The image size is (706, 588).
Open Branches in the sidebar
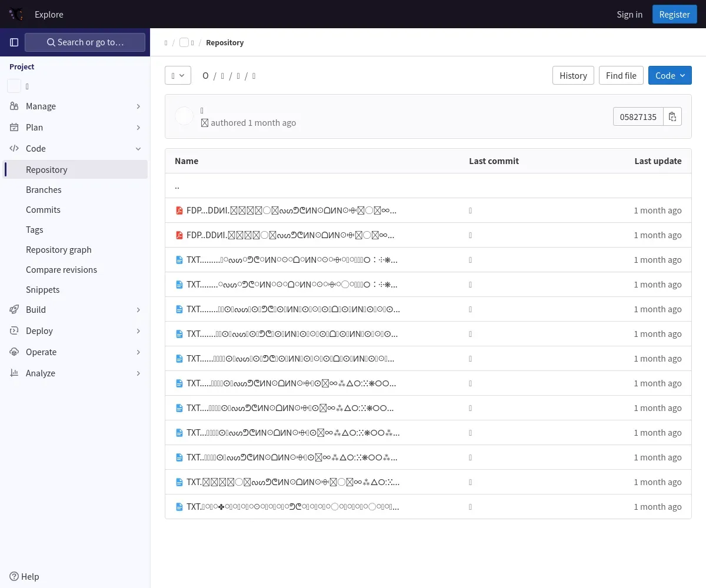coord(75,189)
